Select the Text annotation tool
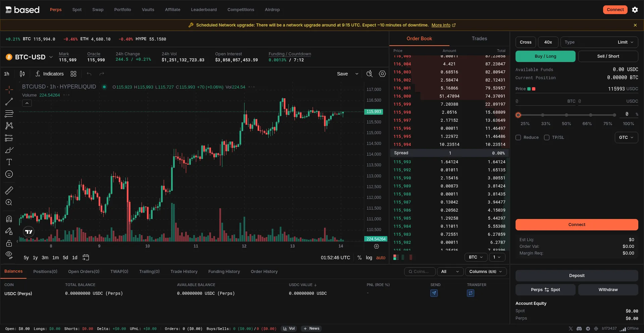The width and height of the screenshot is (644, 333). [9, 162]
